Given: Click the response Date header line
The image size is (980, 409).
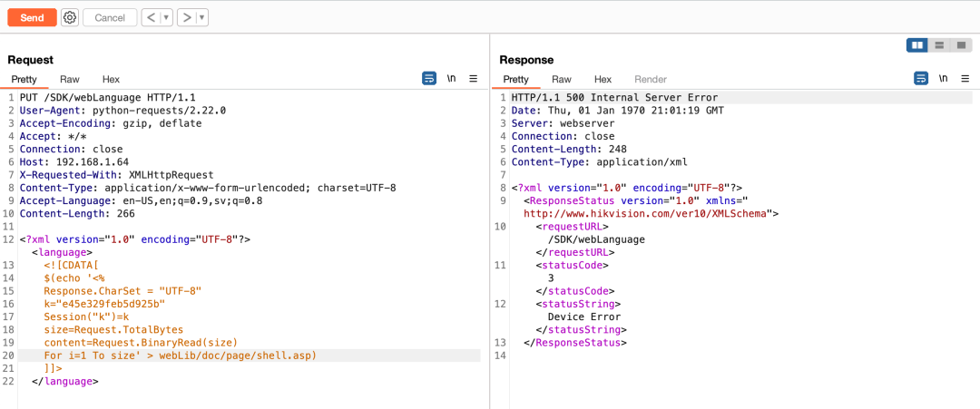Looking at the screenshot, I should tap(618, 111).
